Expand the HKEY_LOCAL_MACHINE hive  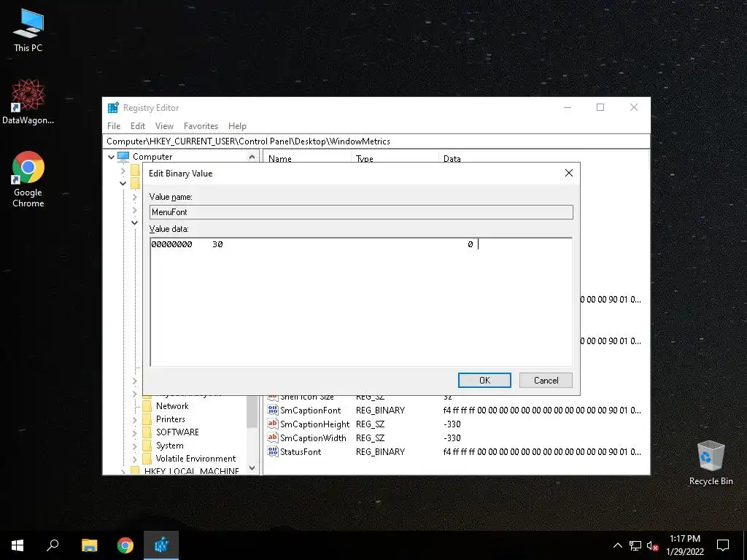pos(123,472)
